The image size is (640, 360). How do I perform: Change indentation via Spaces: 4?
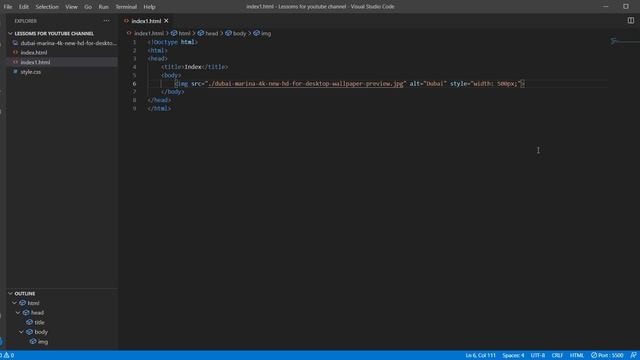coord(513,356)
